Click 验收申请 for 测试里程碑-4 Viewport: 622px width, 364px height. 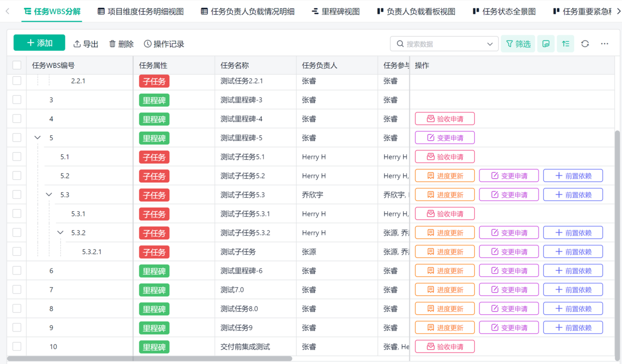pyautogui.click(x=444, y=119)
